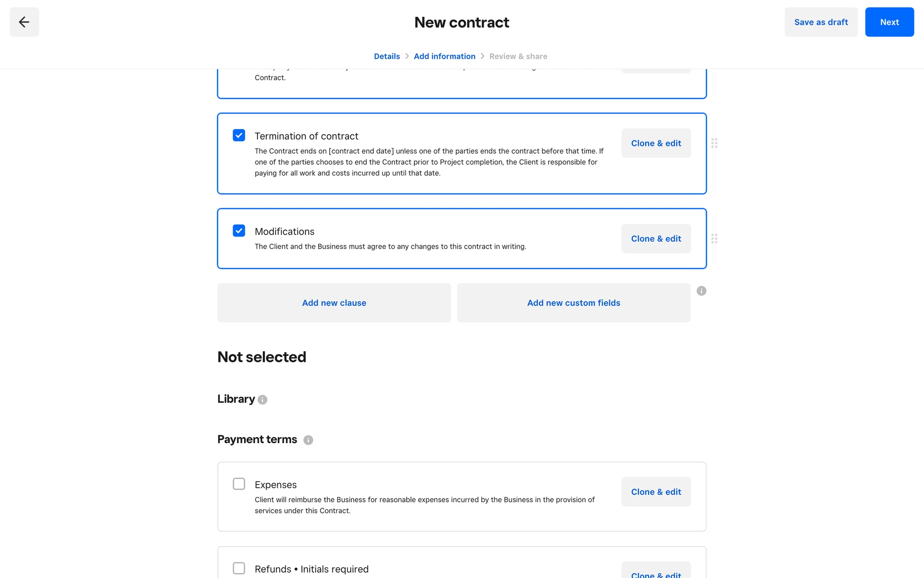
Task: Select the Add information breadcrumb step
Action: [444, 56]
